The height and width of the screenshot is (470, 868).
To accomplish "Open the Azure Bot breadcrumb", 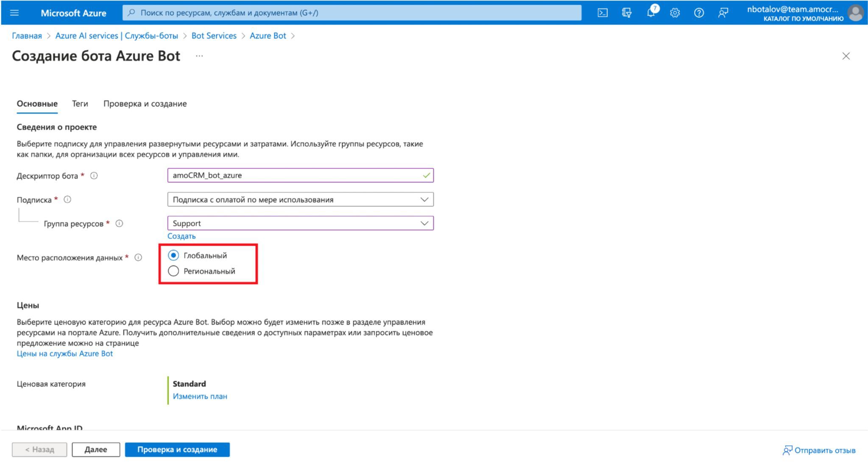I will pos(268,36).
